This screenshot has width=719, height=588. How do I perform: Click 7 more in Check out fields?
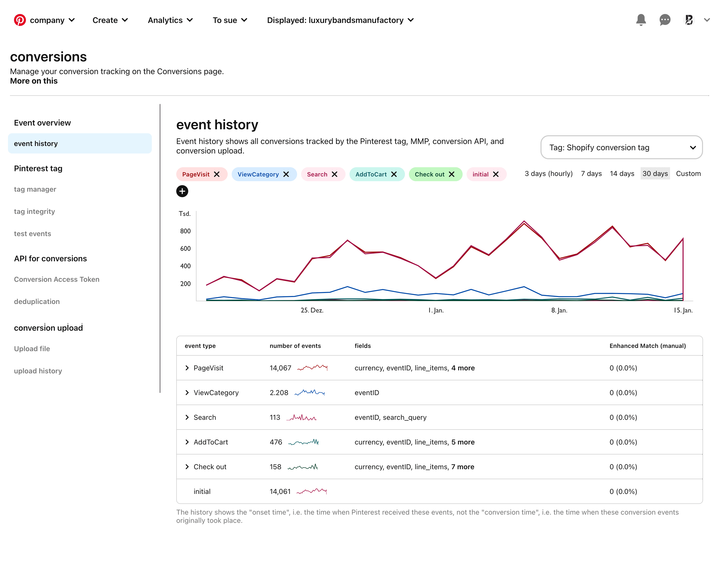463,467
